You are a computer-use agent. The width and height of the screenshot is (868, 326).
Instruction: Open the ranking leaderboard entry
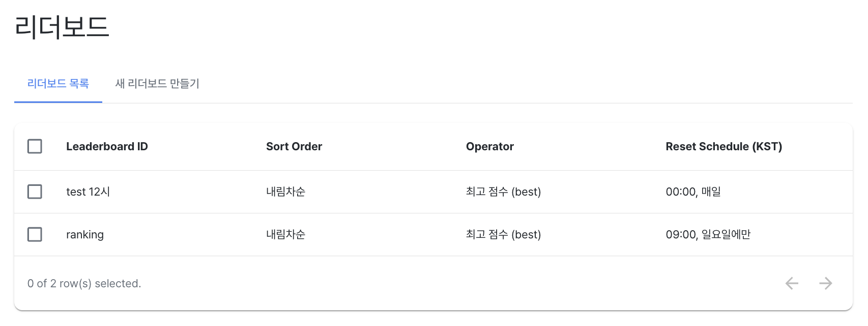click(x=85, y=235)
